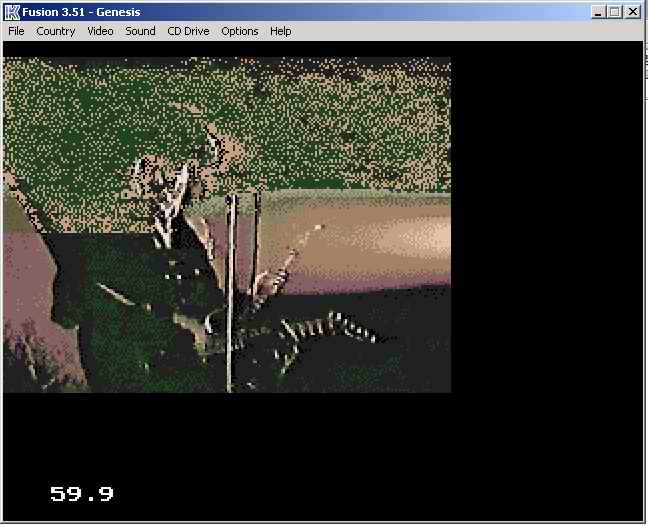Open the Options menu
The height and width of the screenshot is (526, 648).
240,31
